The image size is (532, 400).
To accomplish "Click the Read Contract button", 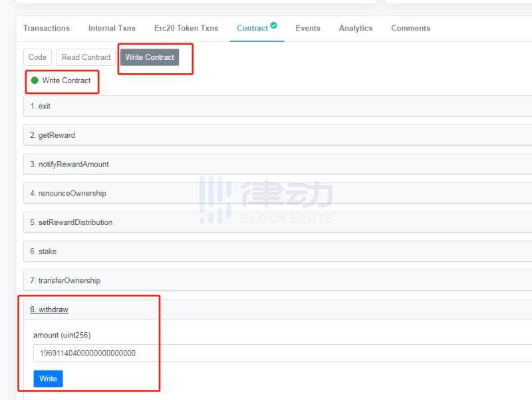I will [86, 57].
